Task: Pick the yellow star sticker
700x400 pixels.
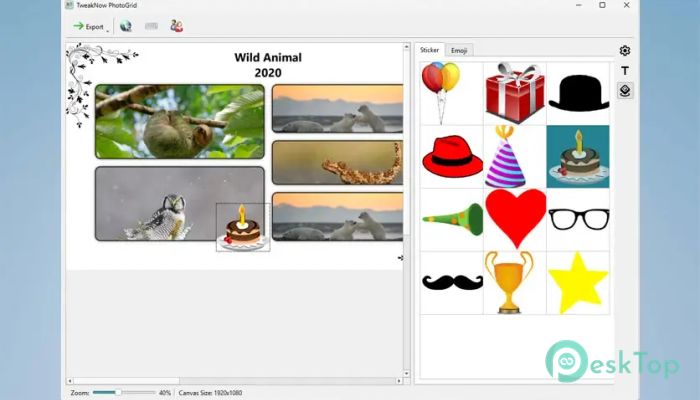Action: [578, 283]
